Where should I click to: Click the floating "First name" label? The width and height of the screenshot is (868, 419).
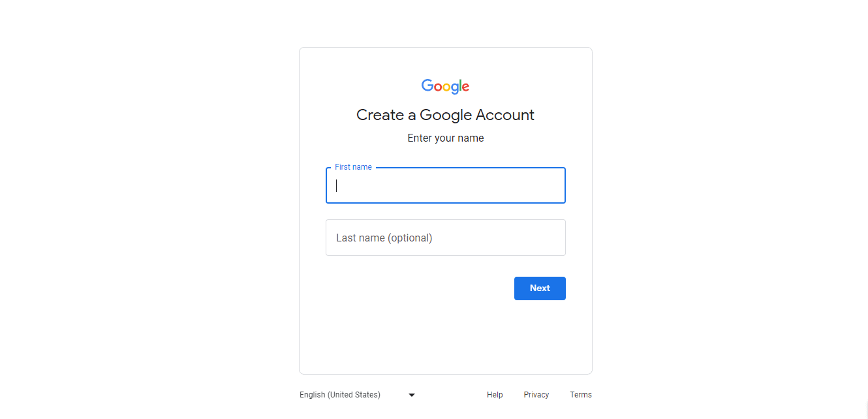coord(353,167)
